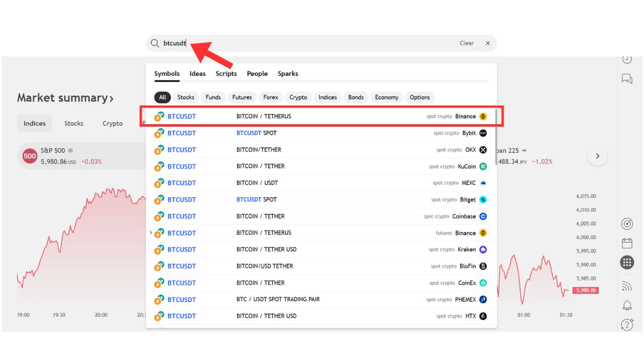The height and width of the screenshot is (362, 644).
Task: Open BTCUSDT SPOT on Bybit
Action: [x=320, y=133]
